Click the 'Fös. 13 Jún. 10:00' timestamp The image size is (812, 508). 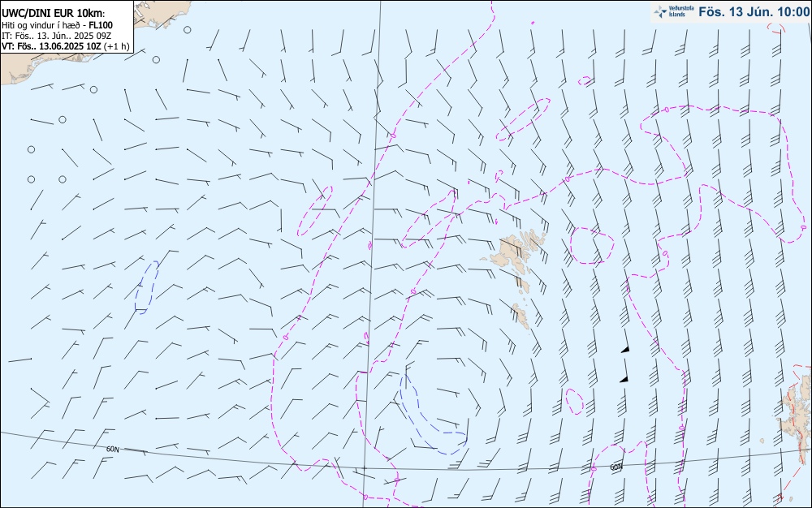pyautogui.click(x=754, y=11)
